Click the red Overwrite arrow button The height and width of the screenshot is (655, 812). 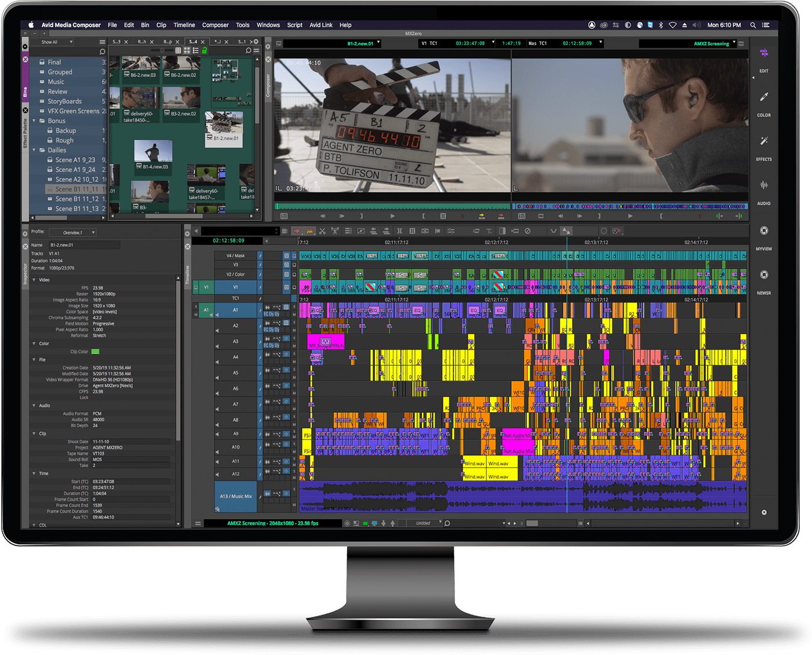(501, 216)
